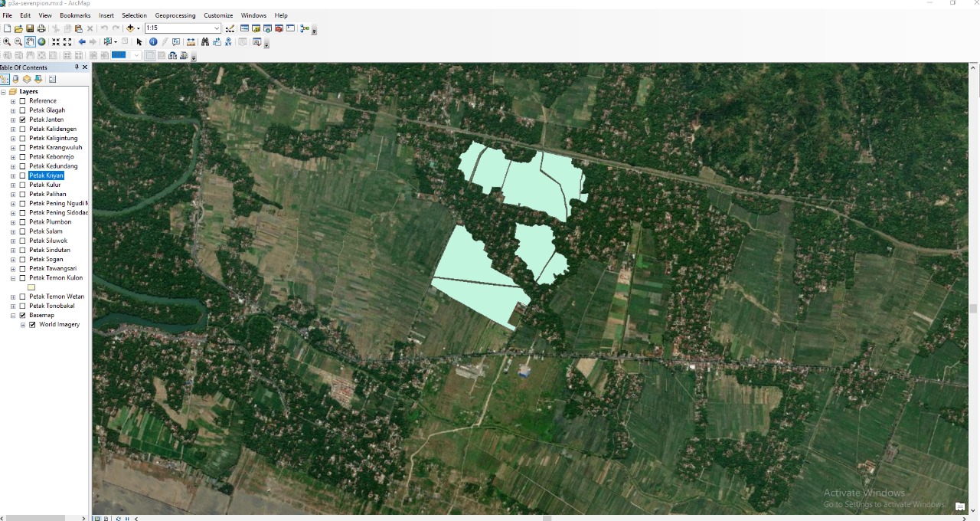Close the Table Of Contents panel
The height and width of the screenshot is (521, 980).
tap(84, 67)
